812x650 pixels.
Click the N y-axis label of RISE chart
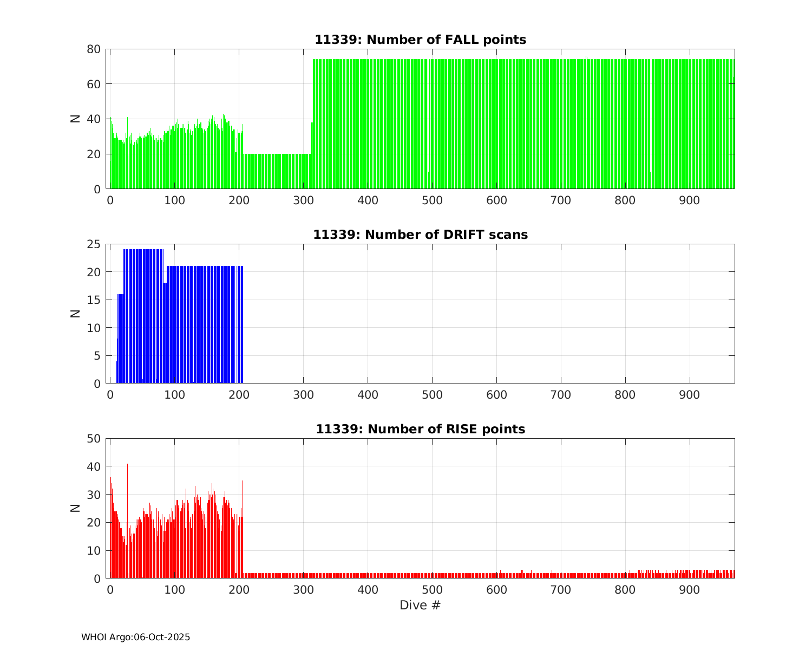(76, 508)
